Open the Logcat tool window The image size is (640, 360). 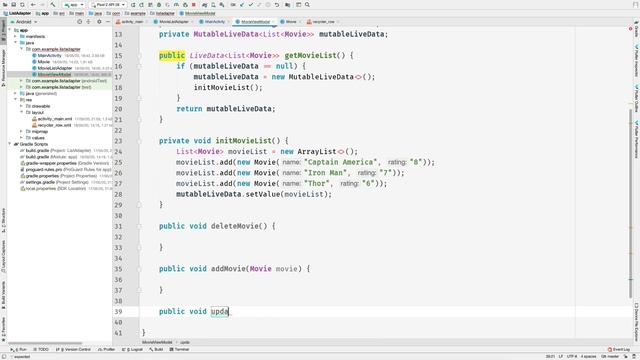[x=132, y=349]
